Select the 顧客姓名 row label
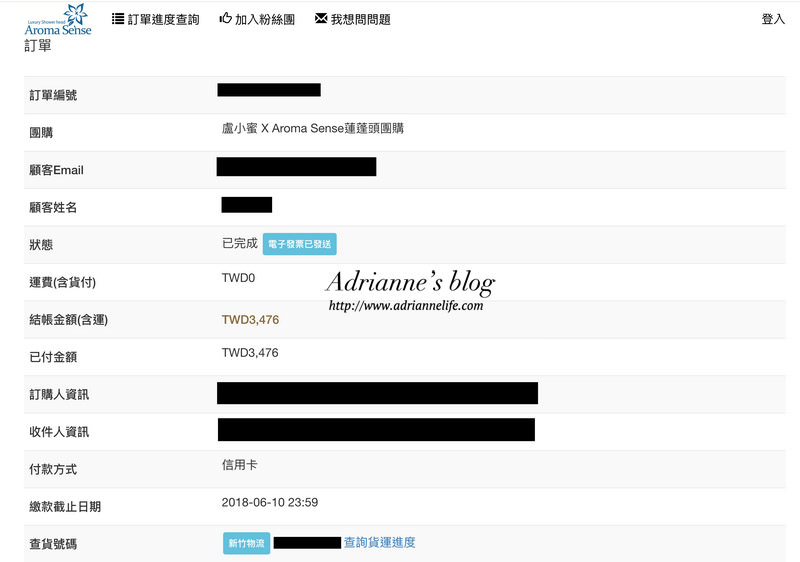This screenshot has height=562, width=800. pyautogui.click(x=53, y=208)
